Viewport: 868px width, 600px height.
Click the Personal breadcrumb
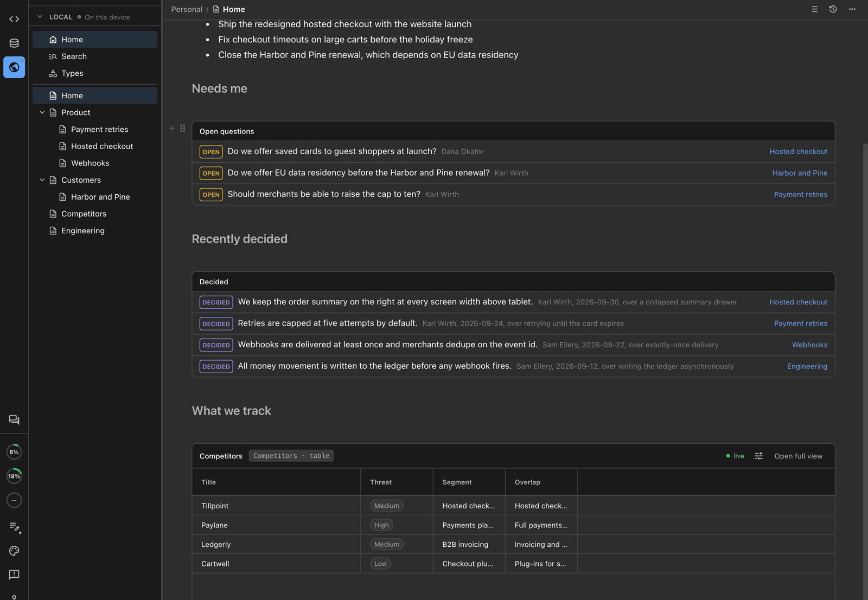pyautogui.click(x=187, y=9)
